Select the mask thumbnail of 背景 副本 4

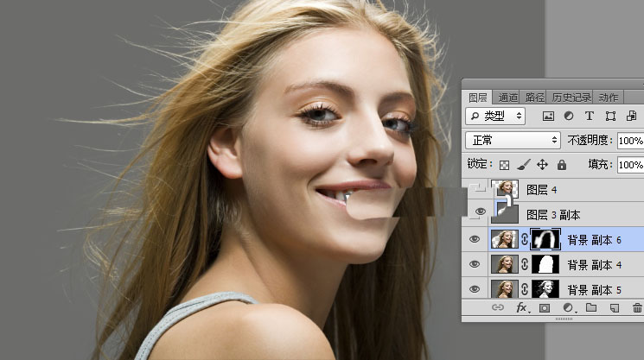point(546,264)
